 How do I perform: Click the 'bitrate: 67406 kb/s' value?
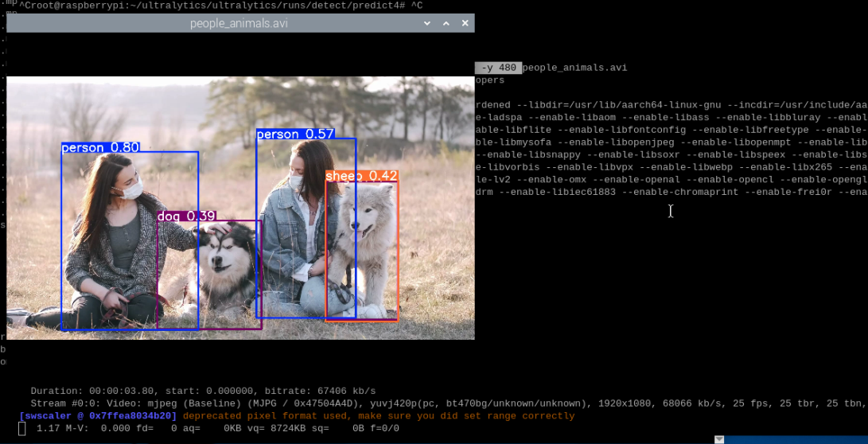321,391
